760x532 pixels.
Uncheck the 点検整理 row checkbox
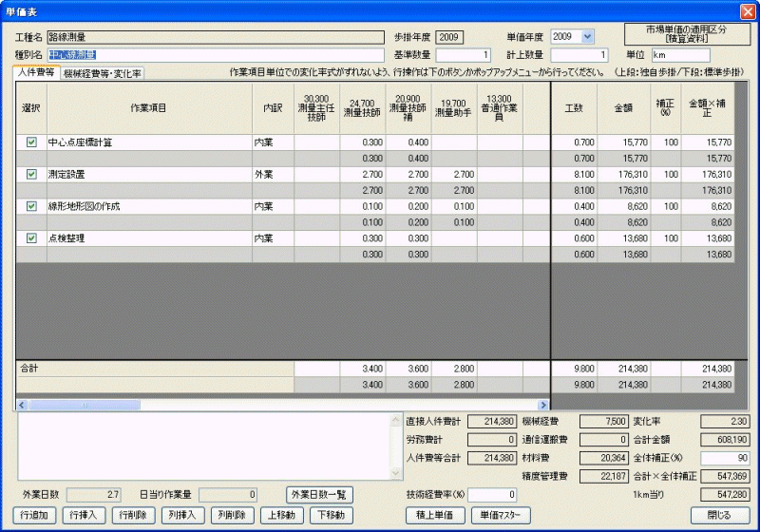[31, 237]
